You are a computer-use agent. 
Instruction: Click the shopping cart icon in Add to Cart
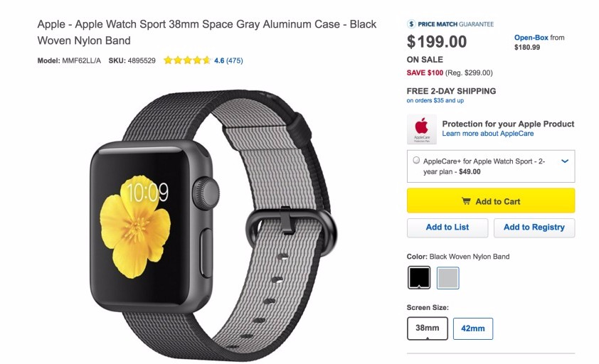[466, 201]
